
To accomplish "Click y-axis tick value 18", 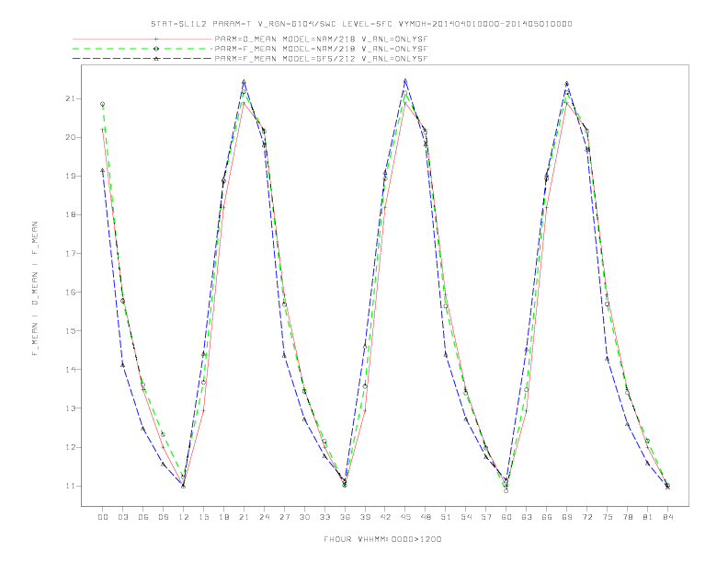I will [70, 214].
